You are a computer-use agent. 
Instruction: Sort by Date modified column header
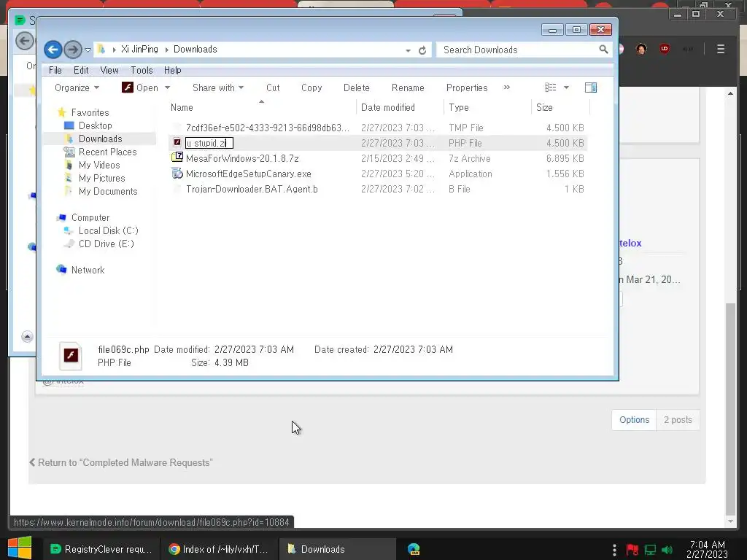[x=400, y=107]
